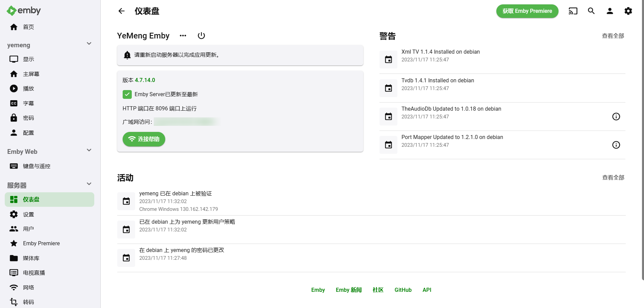Click 查看全部 beside the 活动 heading
644x308 pixels.
613,177
